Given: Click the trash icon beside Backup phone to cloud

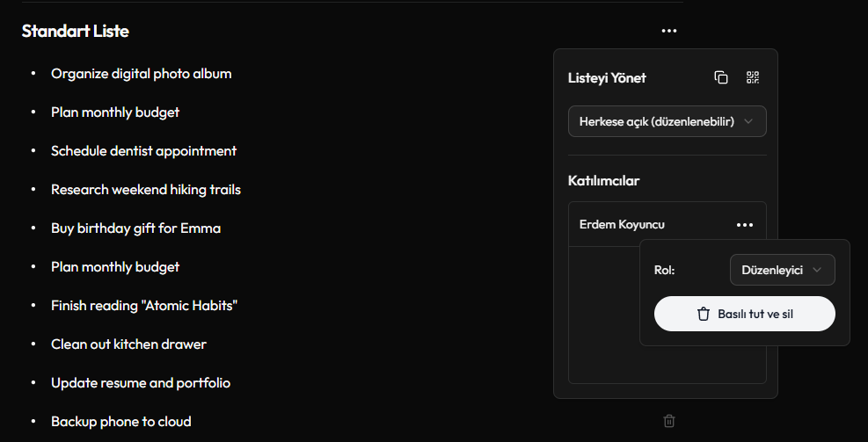Looking at the screenshot, I should pyautogui.click(x=668, y=421).
